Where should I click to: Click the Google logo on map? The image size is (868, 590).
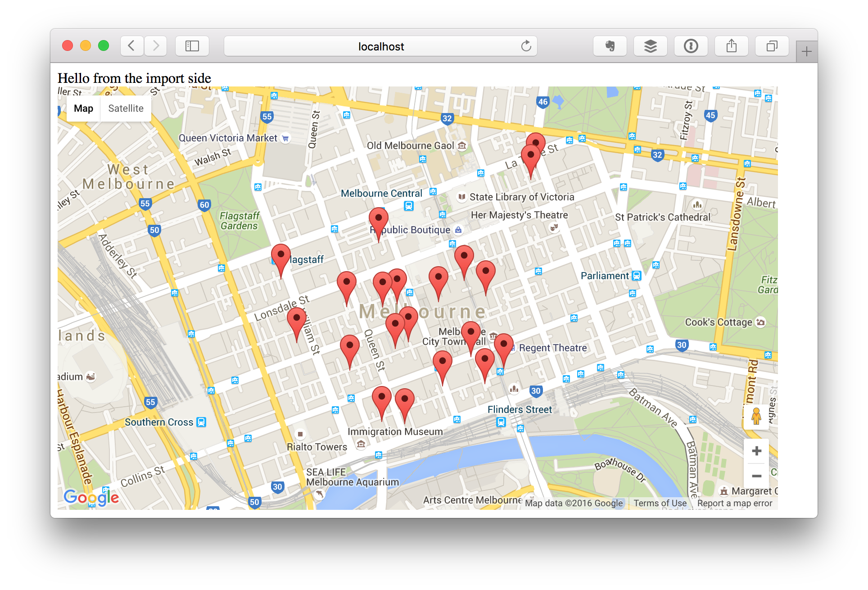coord(91,497)
